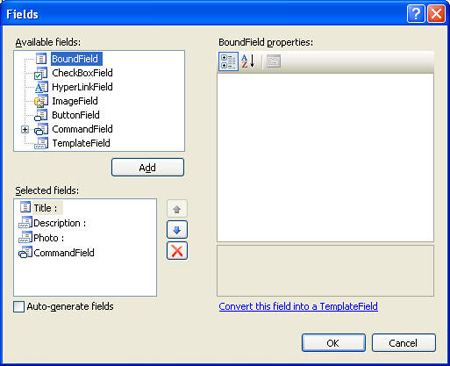Click the empty BoundField properties grid
The image size is (450, 366).
325,157
